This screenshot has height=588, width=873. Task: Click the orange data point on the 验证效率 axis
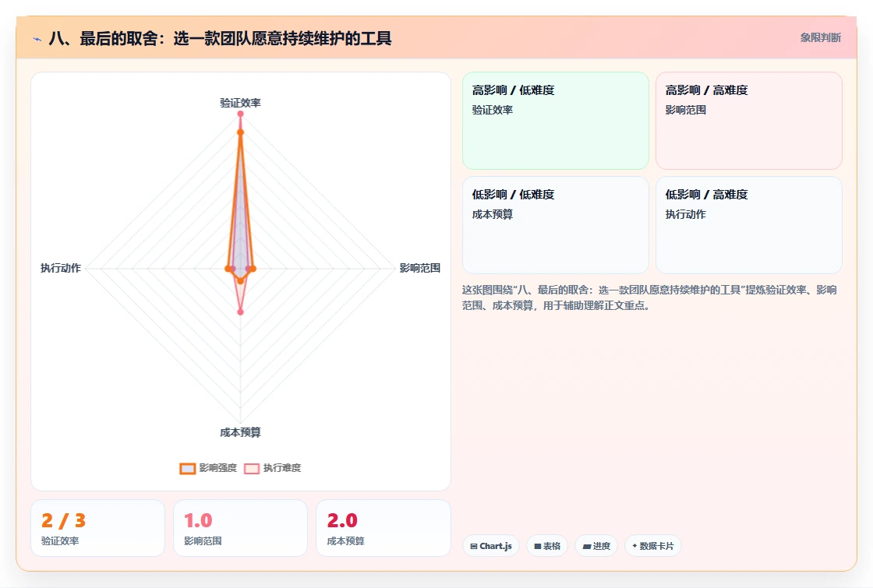(x=241, y=132)
